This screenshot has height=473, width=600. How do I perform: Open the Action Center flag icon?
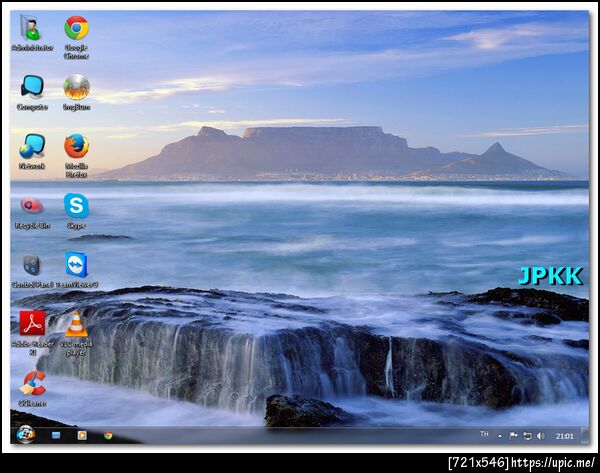point(514,435)
